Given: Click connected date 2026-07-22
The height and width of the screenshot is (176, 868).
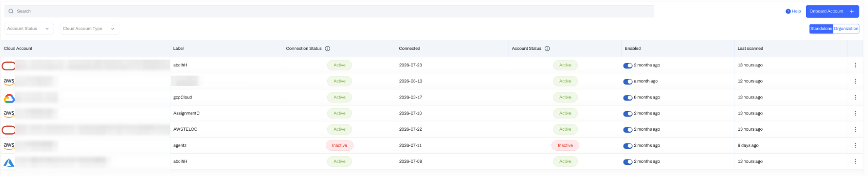Looking at the screenshot, I should click(410, 129).
